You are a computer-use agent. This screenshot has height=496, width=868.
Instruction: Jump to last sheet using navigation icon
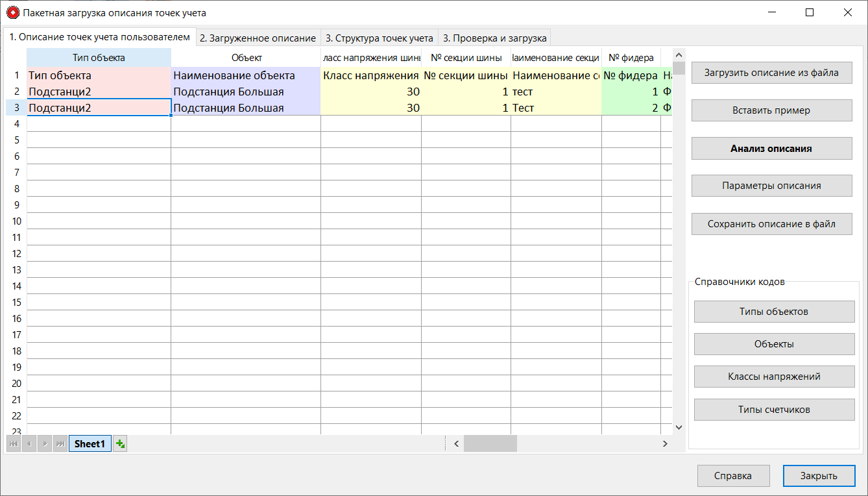[x=60, y=443]
